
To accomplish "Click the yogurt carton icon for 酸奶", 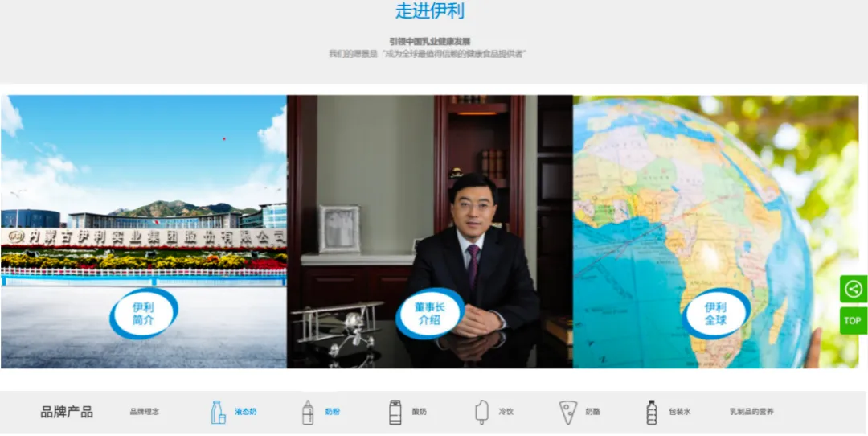I will (395, 413).
